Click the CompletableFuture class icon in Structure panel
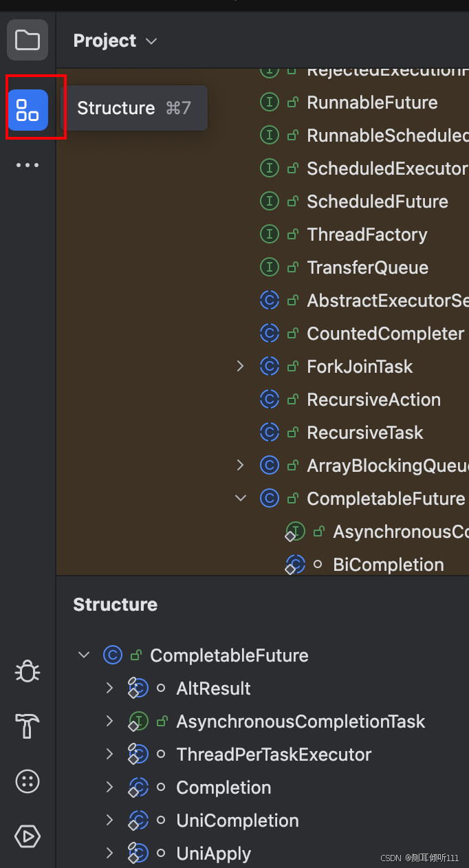This screenshot has height=868, width=469. pyautogui.click(x=113, y=655)
